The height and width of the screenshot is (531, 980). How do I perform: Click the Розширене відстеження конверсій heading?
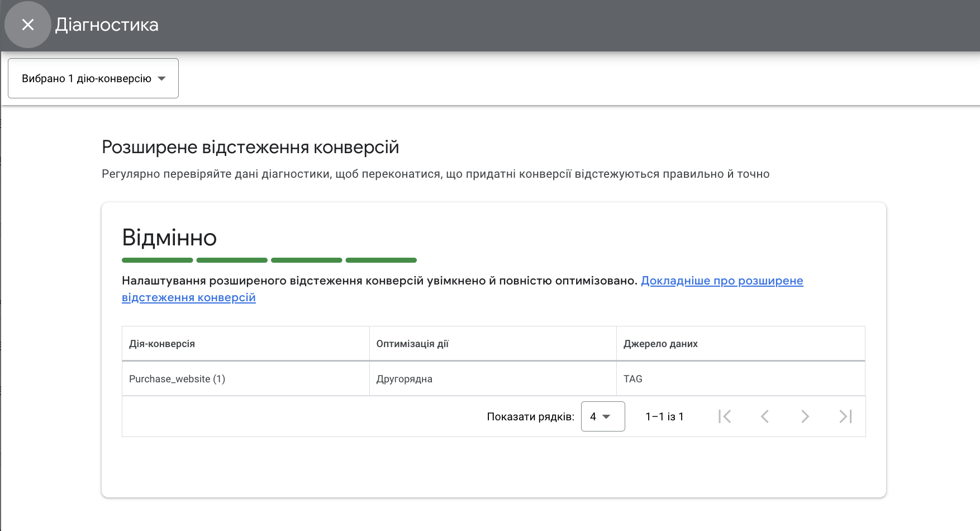250,147
